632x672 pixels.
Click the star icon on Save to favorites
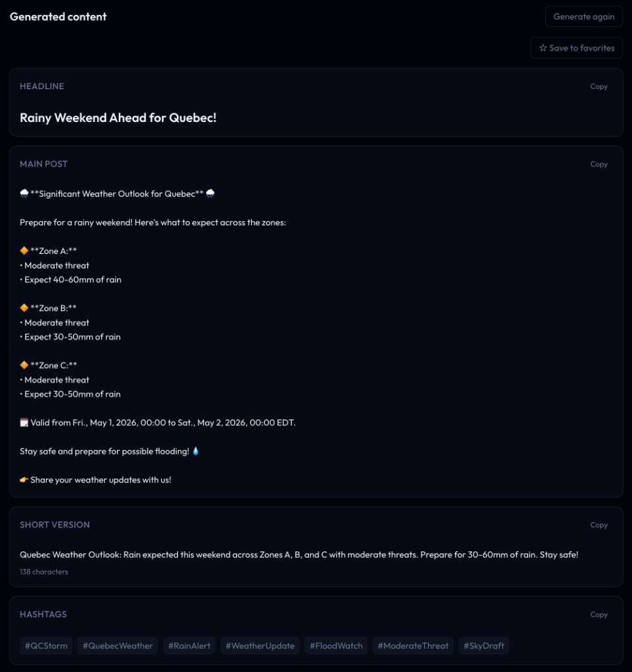[543, 47]
